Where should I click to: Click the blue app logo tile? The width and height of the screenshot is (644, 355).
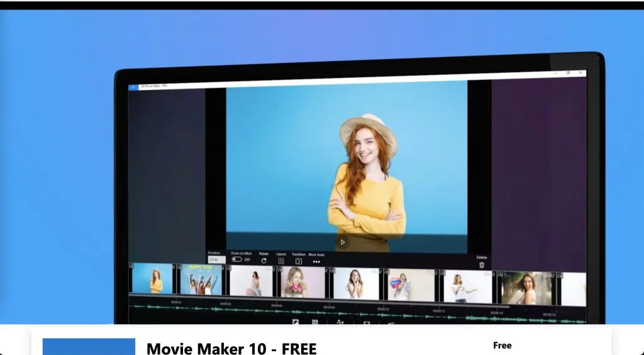(89, 347)
